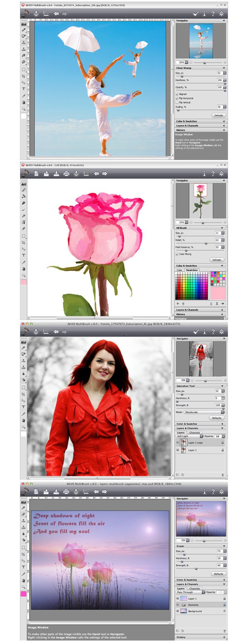248x644 pixels.
Task: Click Defaults in the Oil Brush panel
Action: [x=217, y=260]
